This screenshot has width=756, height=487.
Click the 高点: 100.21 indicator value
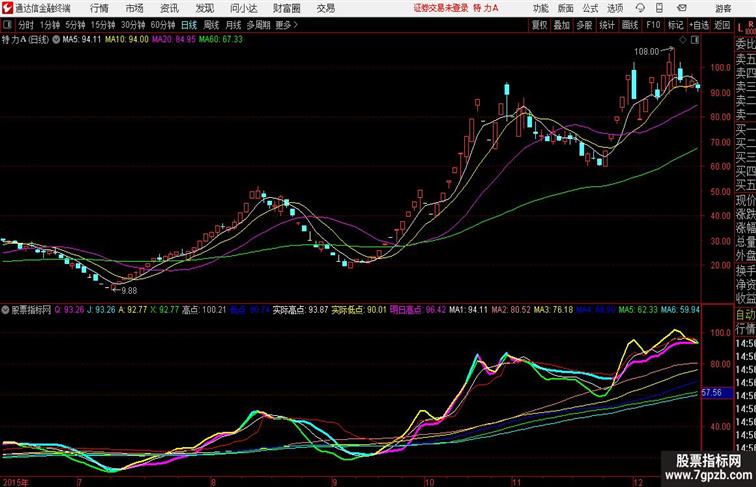point(204,310)
